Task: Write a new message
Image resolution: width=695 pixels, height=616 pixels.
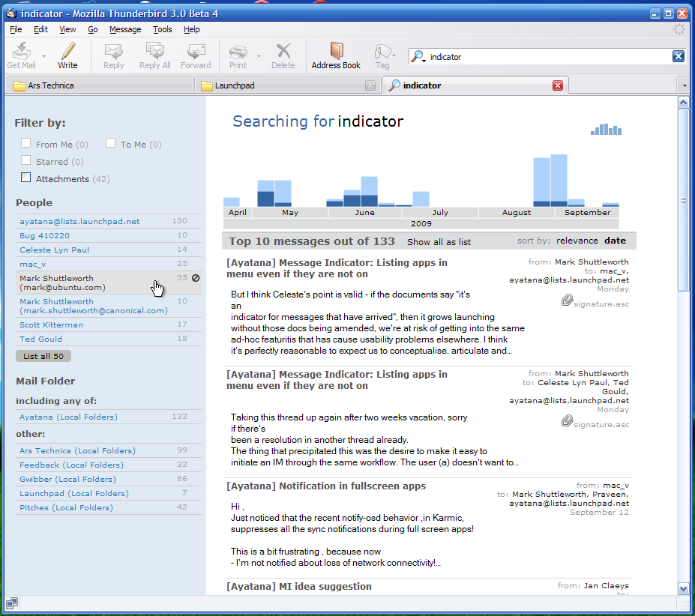Action: pyautogui.click(x=67, y=56)
